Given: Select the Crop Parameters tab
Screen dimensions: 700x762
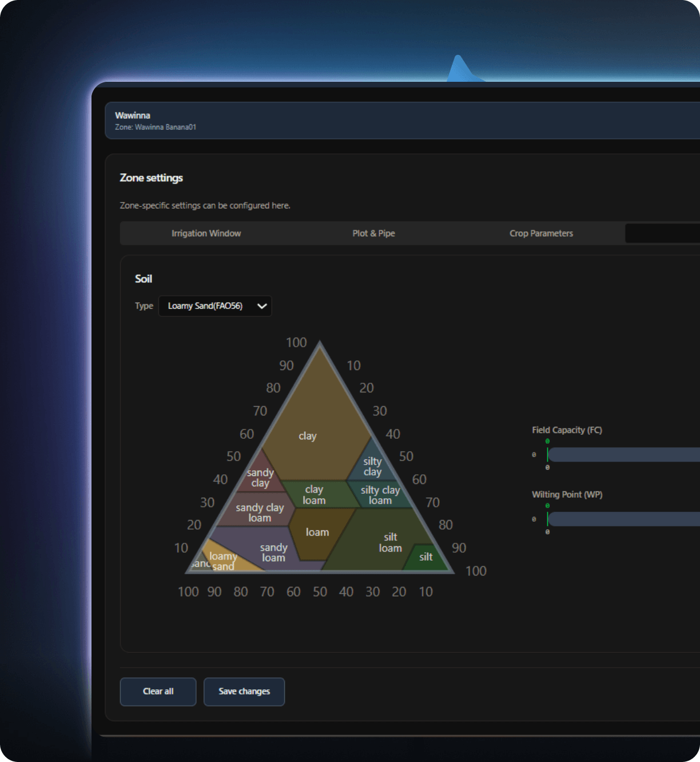Looking at the screenshot, I should pyautogui.click(x=541, y=233).
